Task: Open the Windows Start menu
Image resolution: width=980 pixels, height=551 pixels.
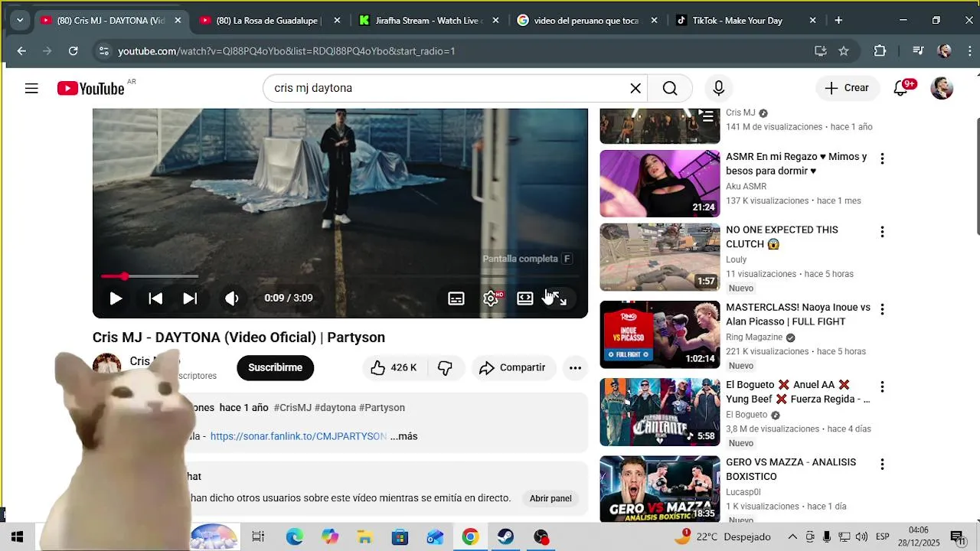Action: (x=17, y=537)
